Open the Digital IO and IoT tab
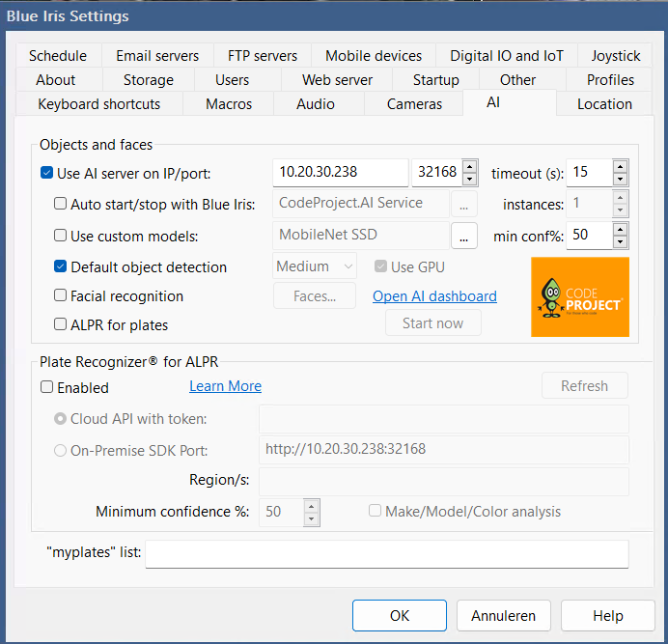 [507, 56]
